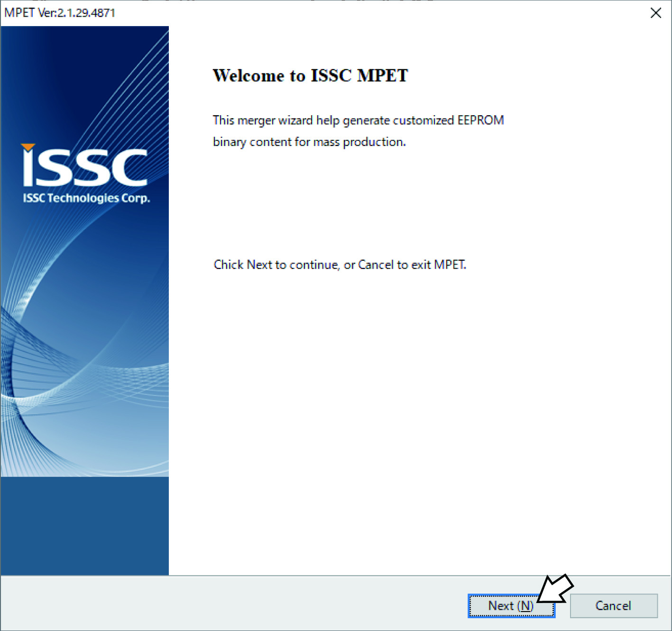Screen dimensions: 672x631
Task: Click the 'Welcome to ISSC MPET' heading
Action: click(x=310, y=76)
